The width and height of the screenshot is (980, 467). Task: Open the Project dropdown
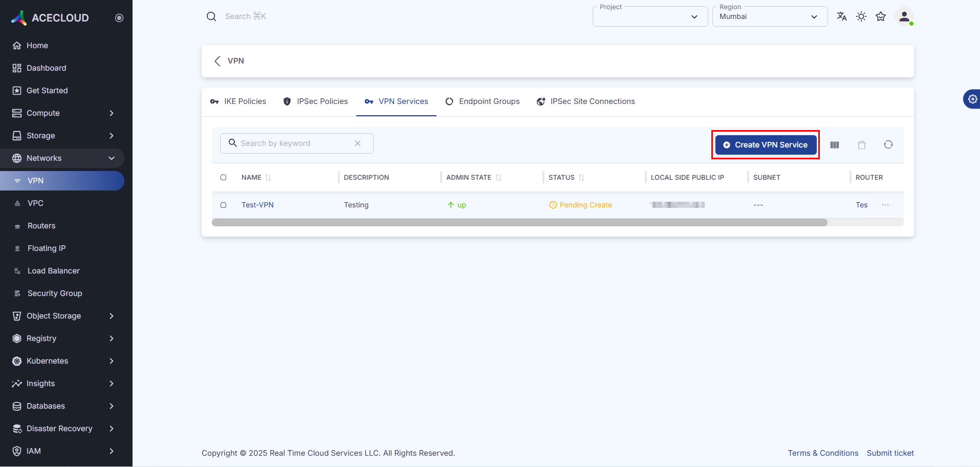coord(649,17)
